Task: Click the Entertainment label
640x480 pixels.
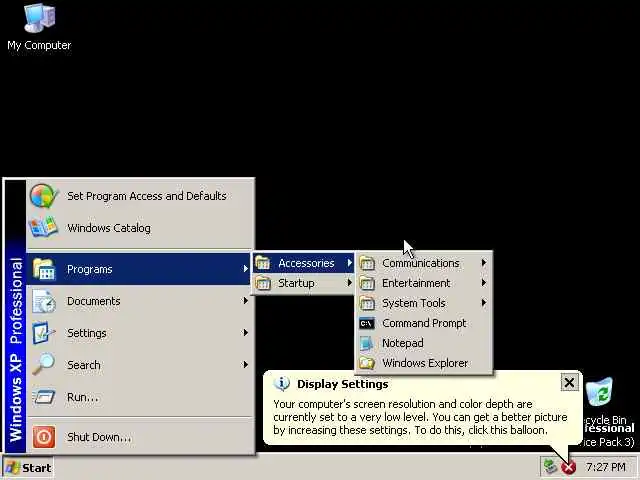Action: pyautogui.click(x=416, y=283)
